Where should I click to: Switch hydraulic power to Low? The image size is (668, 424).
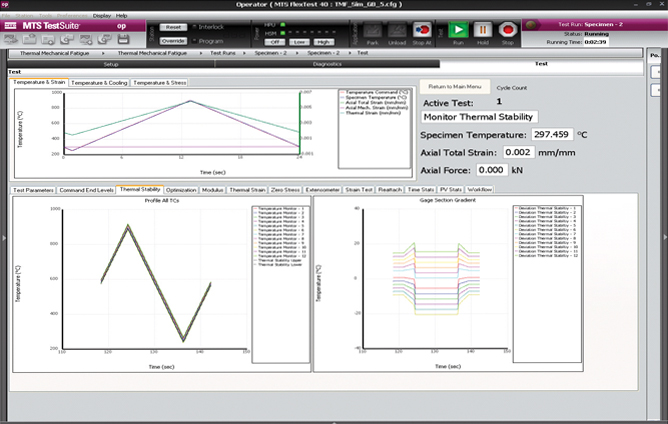click(298, 41)
